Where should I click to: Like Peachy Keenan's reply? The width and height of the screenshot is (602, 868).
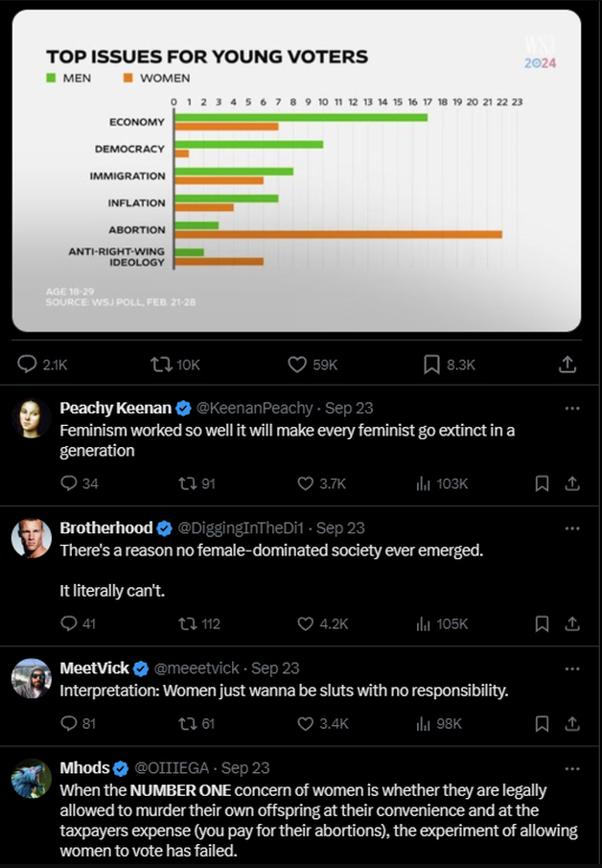coord(306,483)
